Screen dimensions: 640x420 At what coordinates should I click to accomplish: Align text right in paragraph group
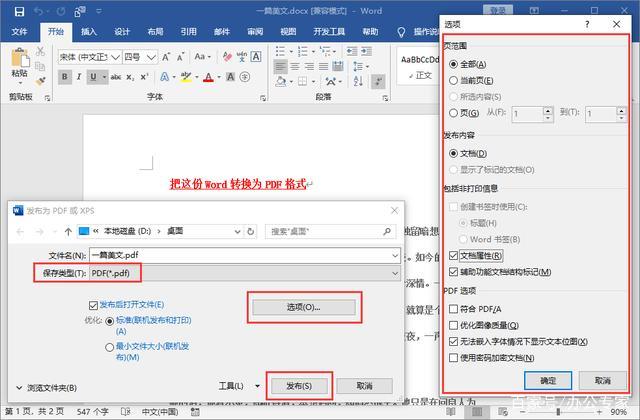coord(309,66)
